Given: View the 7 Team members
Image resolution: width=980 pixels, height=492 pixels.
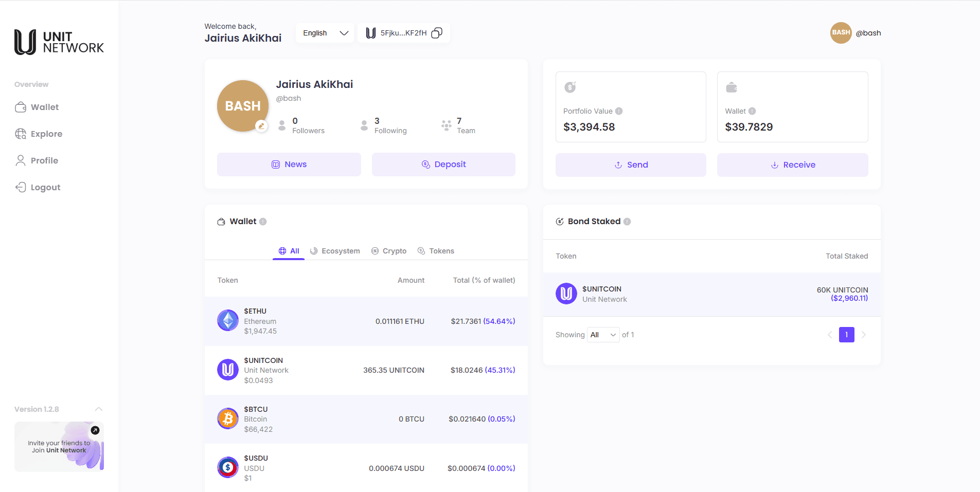Looking at the screenshot, I should [x=466, y=125].
